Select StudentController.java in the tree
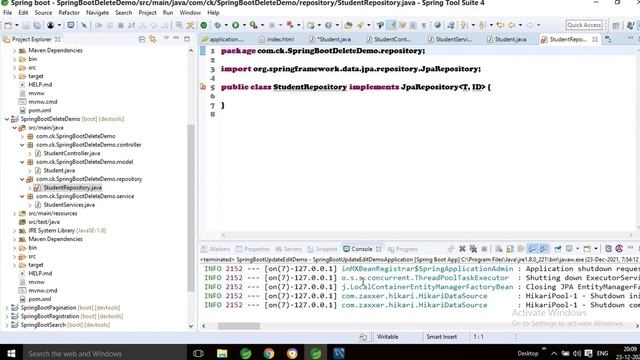Screen dimensions: 640x360 click(x=71, y=153)
